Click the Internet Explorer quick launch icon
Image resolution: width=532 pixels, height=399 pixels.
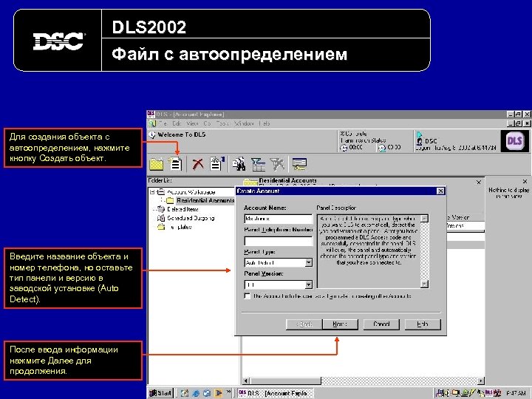196,393
